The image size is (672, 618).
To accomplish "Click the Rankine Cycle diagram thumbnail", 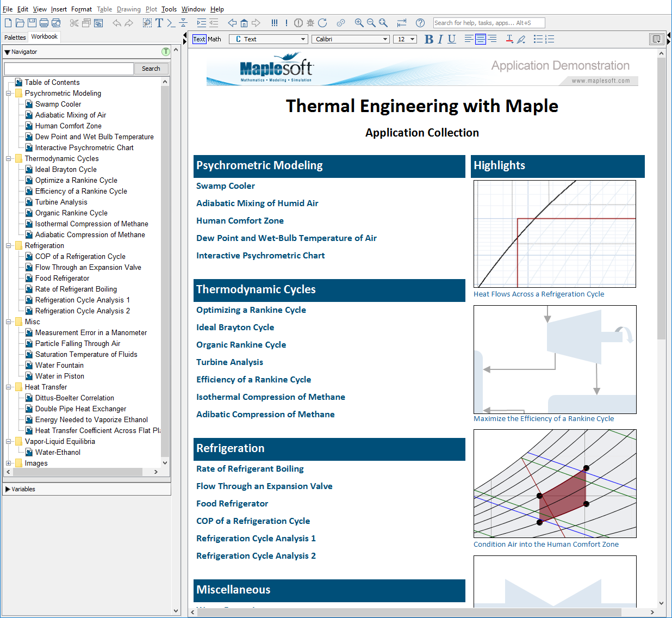I will pos(555,360).
